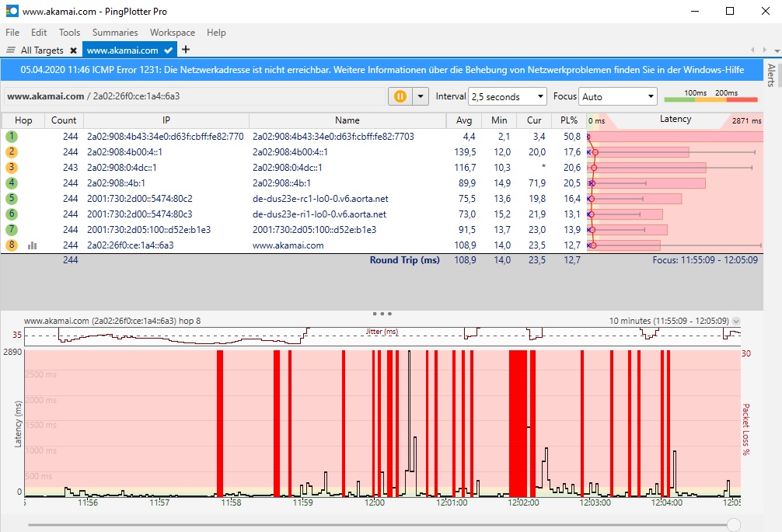Click the timeline scrollbar thumb at bottom right
782x532 pixels.
coord(734,524)
